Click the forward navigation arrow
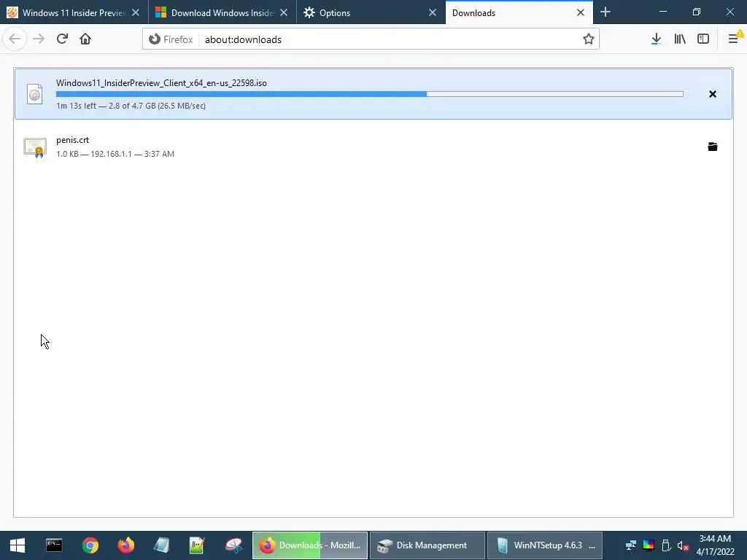The image size is (747, 560). [39, 39]
